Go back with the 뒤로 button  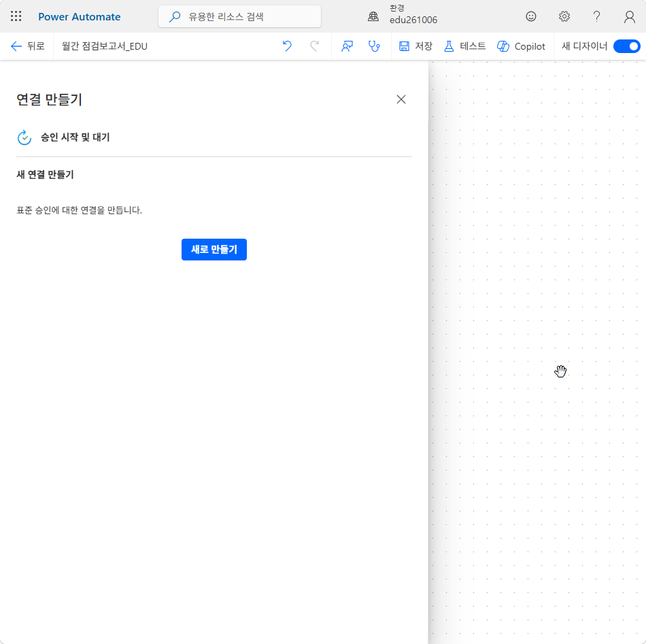click(28, 46)
